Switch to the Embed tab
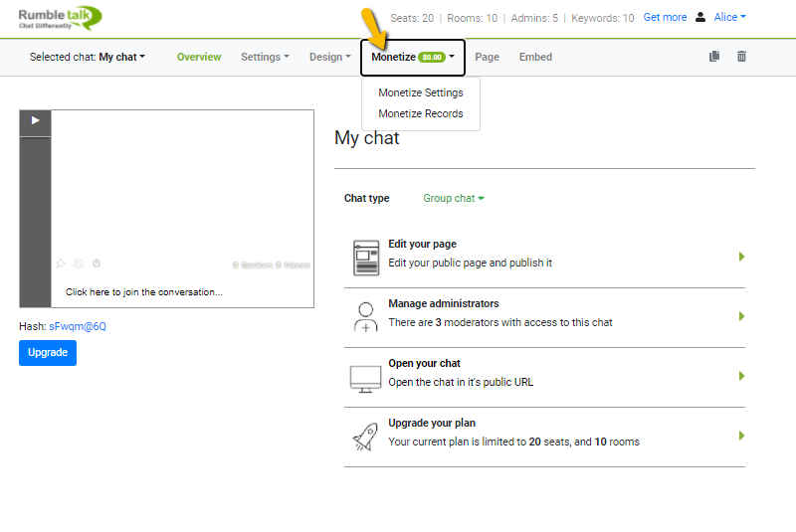796x532 pixels. tap(535, 57)
